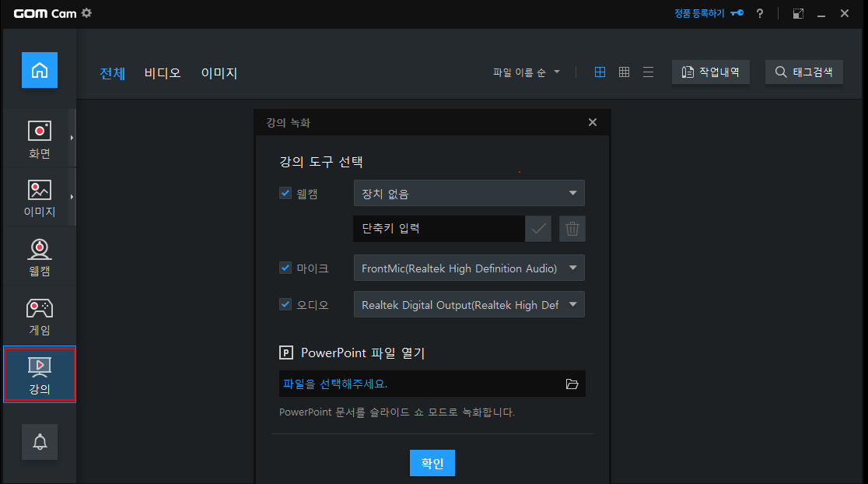This screenshot has width=868, height=484.
Task: Toggle the 마이크 checkbox
Action: click(285, 268)
